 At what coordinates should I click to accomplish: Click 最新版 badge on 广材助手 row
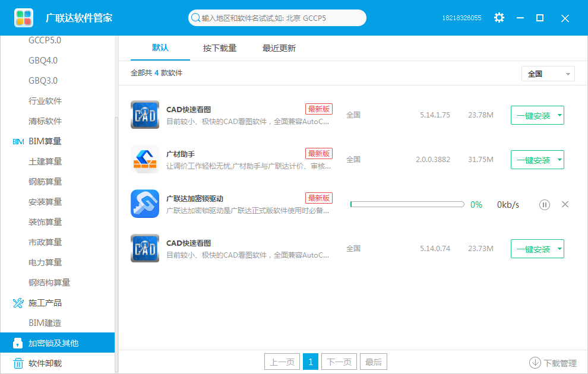pos(319,153)
